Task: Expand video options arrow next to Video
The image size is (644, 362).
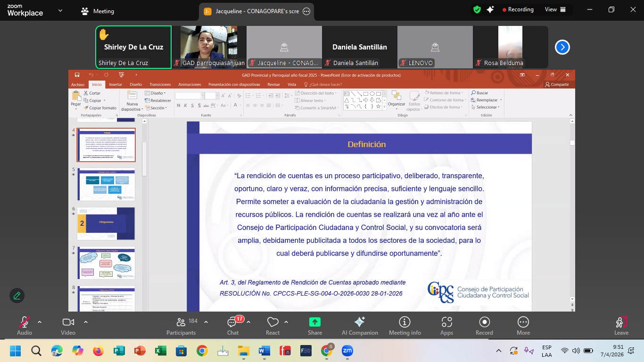Action: click(86, 322)
